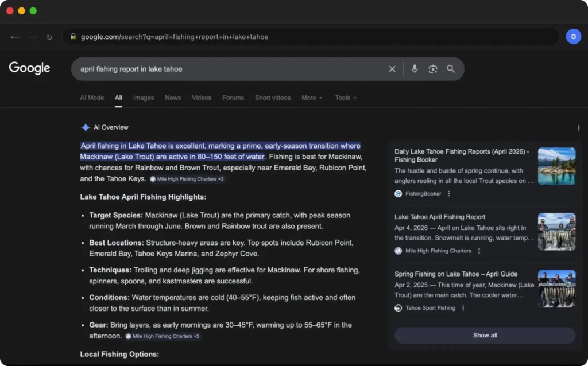
Task: Open three-dot menu next to FishingBooker source
Action: (x=449, y=194)
